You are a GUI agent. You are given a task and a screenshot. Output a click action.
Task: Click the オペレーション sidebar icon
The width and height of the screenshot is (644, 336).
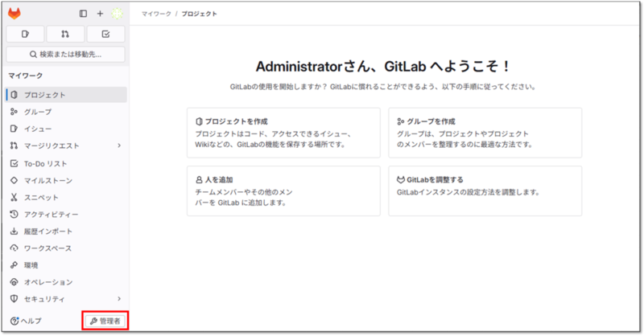14,282
